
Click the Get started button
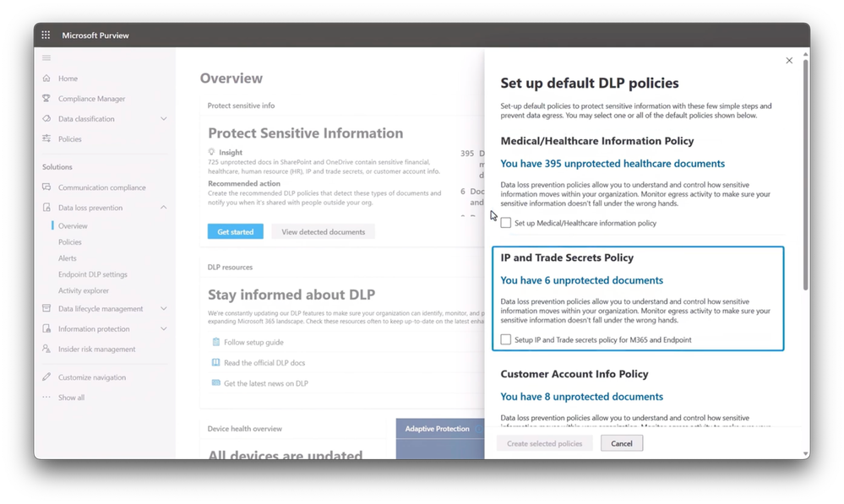(235, 231)
